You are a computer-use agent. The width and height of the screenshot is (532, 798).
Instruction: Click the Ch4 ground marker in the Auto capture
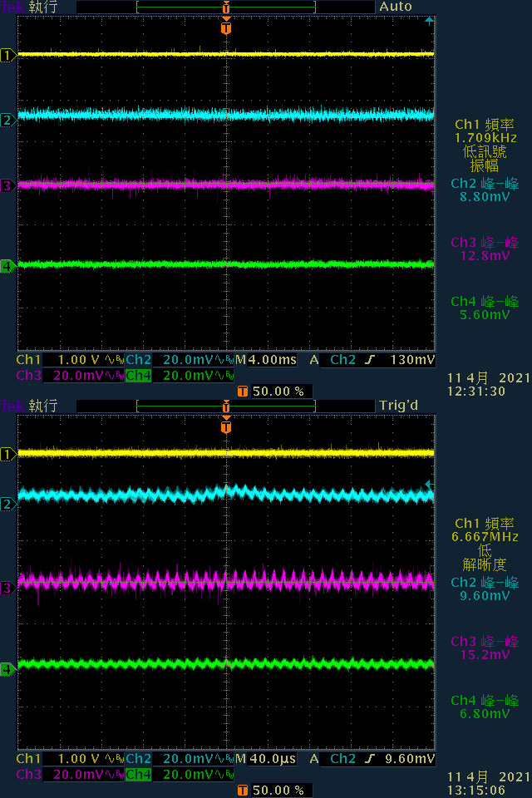tap(7, 266)
